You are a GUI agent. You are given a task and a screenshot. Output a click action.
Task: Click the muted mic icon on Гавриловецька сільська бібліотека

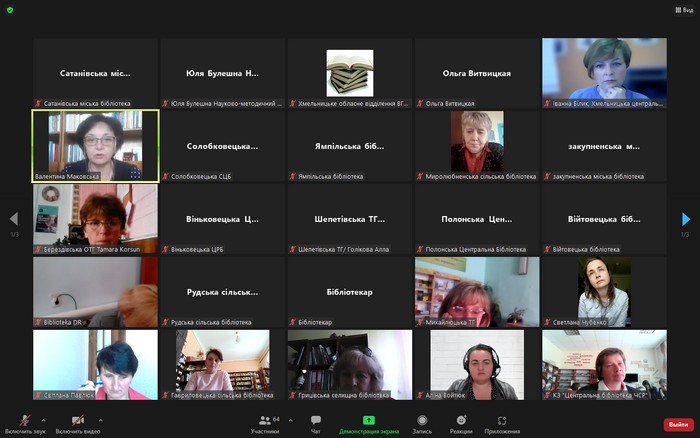click(165, 395)
